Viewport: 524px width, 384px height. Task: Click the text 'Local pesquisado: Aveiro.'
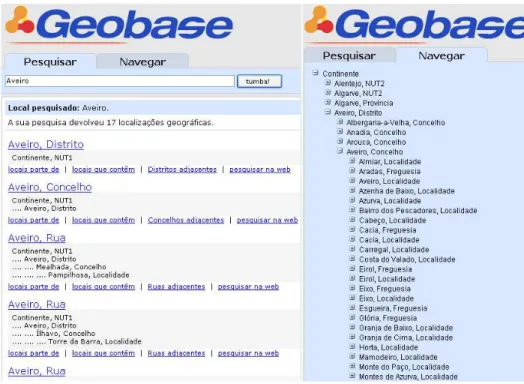(x=58, y=108)
